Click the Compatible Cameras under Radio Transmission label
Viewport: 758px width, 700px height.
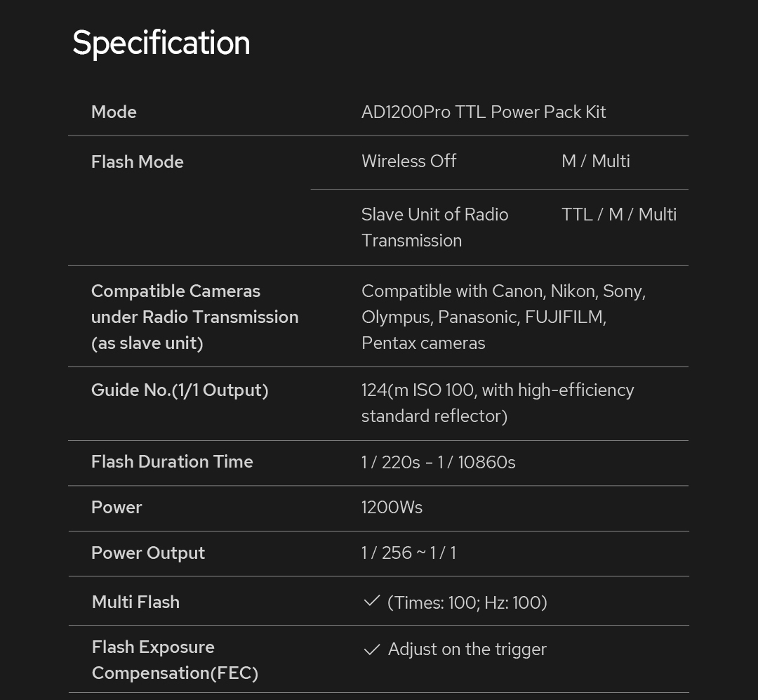194,317
